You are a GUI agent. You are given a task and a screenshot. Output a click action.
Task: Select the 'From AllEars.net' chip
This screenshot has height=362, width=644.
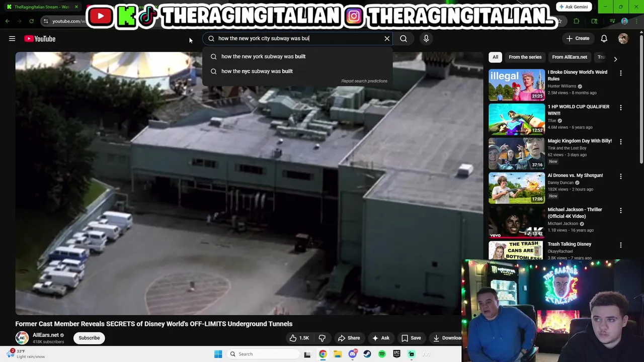(x=570, y=57)
